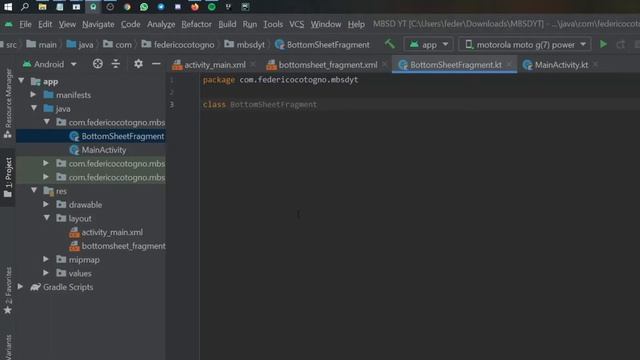
Task: Open the Resource Manager side panel
Action: coord(8,103)
